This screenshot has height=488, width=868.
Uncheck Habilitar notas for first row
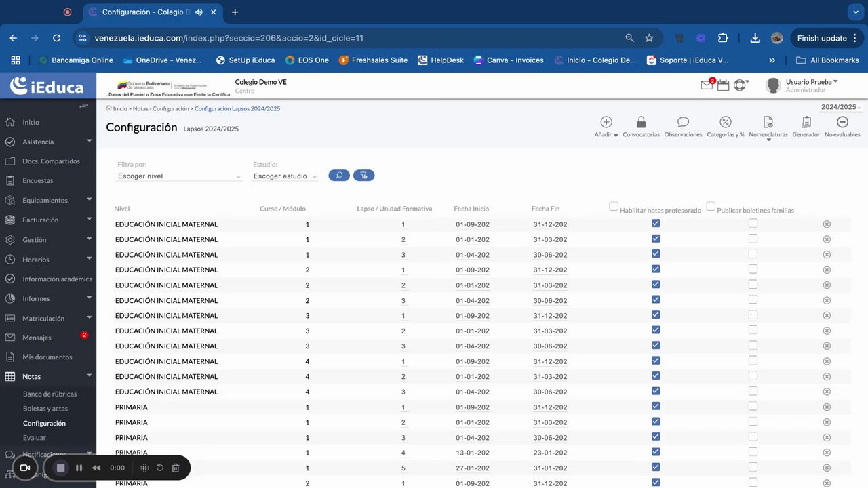click(x=656, y=224)
